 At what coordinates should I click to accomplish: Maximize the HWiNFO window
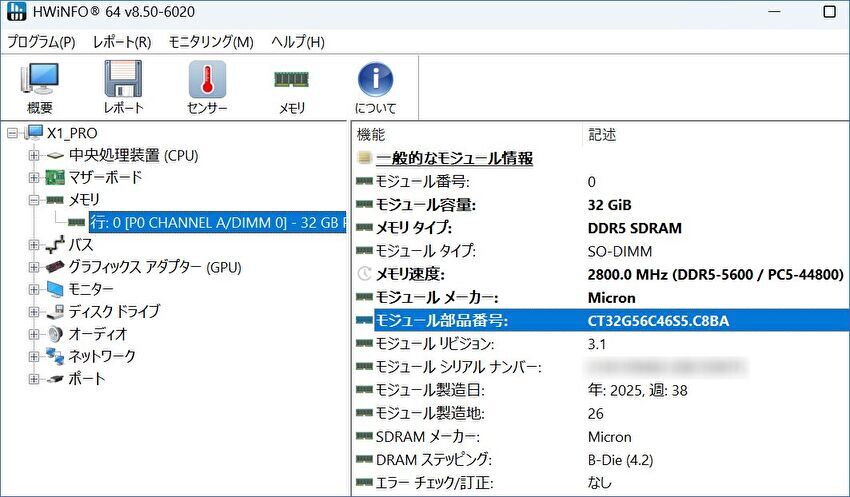tap(829, 11)
